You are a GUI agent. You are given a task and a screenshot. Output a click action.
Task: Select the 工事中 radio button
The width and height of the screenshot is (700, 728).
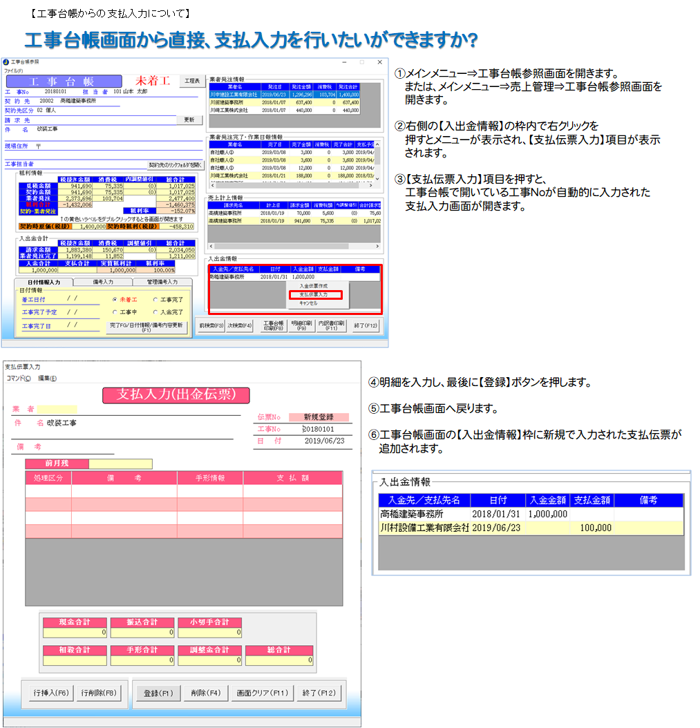(x=115, y=312)
